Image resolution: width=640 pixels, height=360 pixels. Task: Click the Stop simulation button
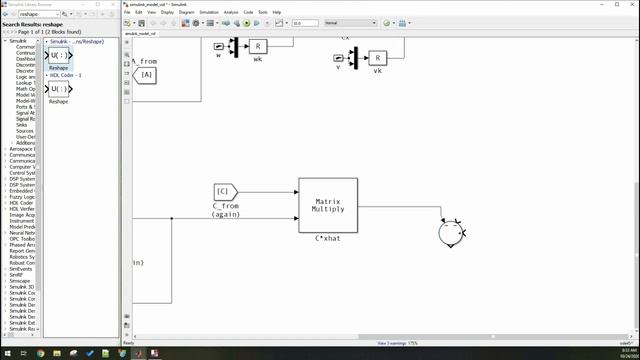coord(267,23)
